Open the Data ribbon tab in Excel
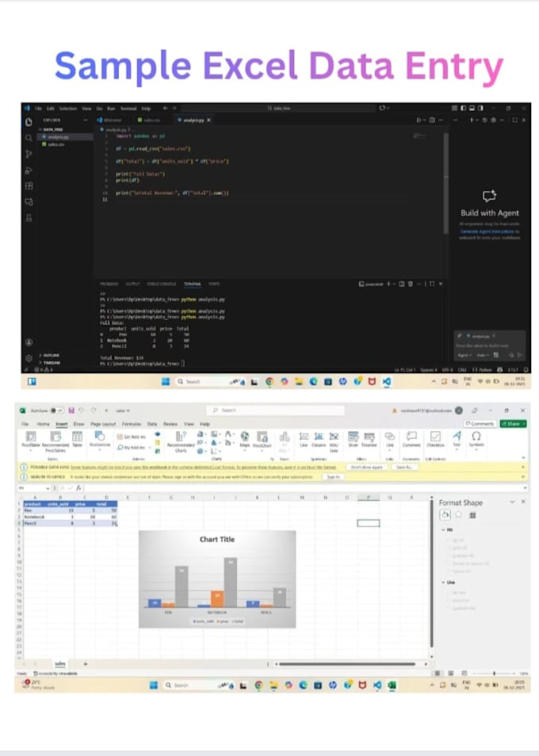This screenshot has height=756, width=539. [152, 424]
